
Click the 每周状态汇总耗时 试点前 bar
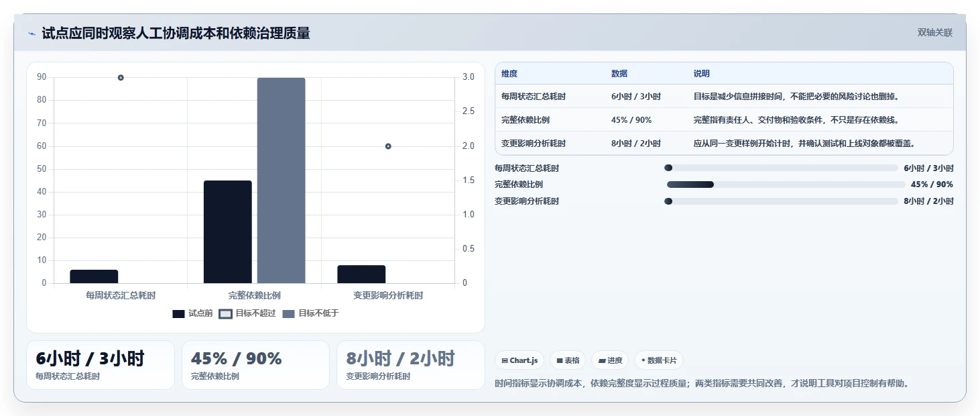tap(94, 276)
